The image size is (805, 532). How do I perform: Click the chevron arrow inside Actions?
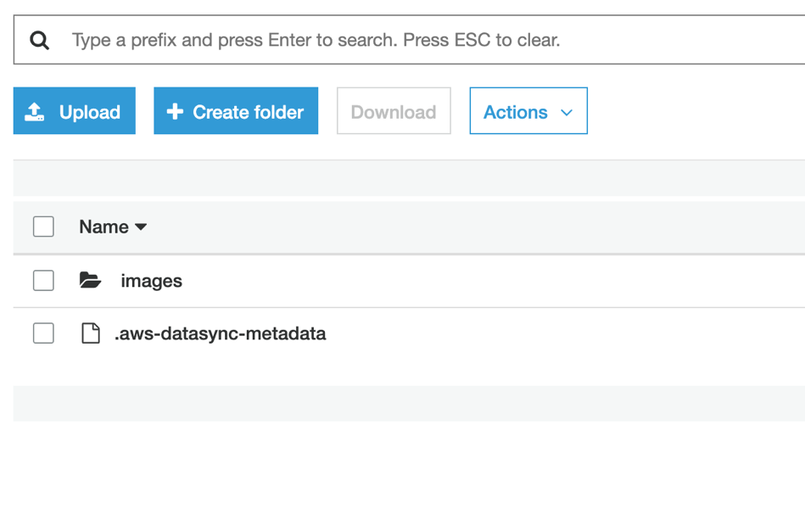point(567,113)
